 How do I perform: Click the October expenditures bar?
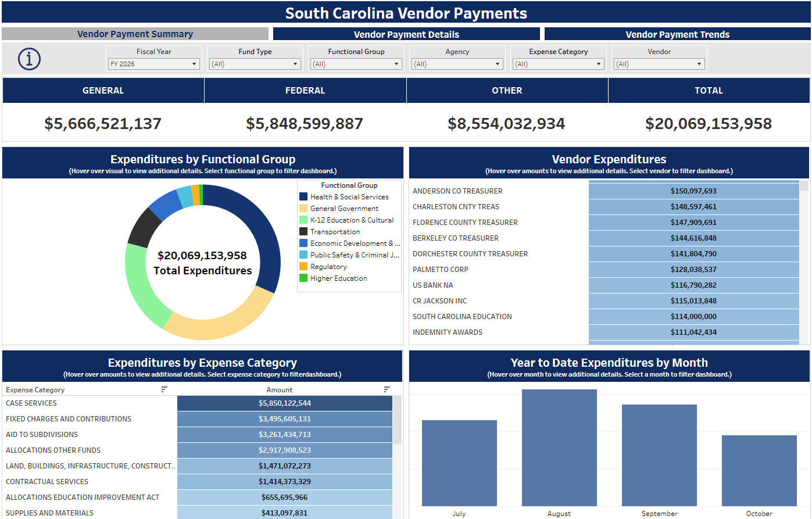(x=759, y=471)
